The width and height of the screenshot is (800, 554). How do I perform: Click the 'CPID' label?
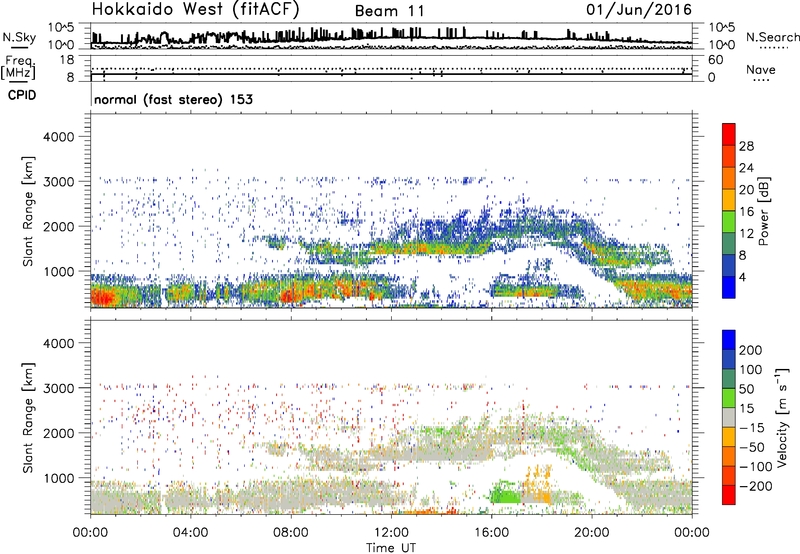22,95
